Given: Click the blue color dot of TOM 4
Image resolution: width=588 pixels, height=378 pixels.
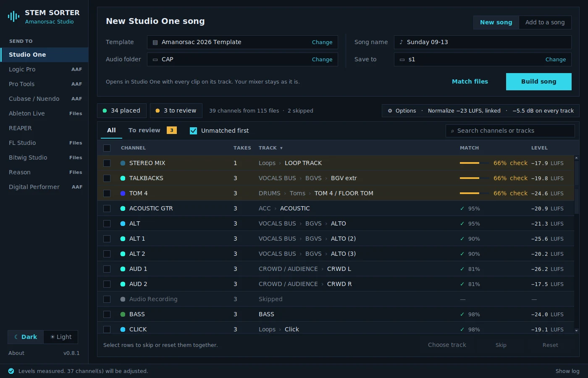Looking at the screenshot, I should 123,193.
